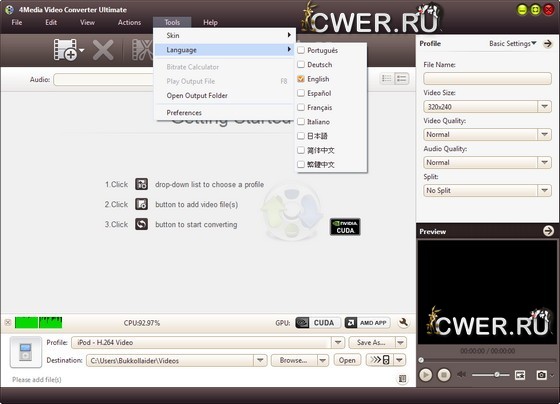Screen dimensions: 560x404
Task: Check the Italiano language option
Action: point(301,121)
